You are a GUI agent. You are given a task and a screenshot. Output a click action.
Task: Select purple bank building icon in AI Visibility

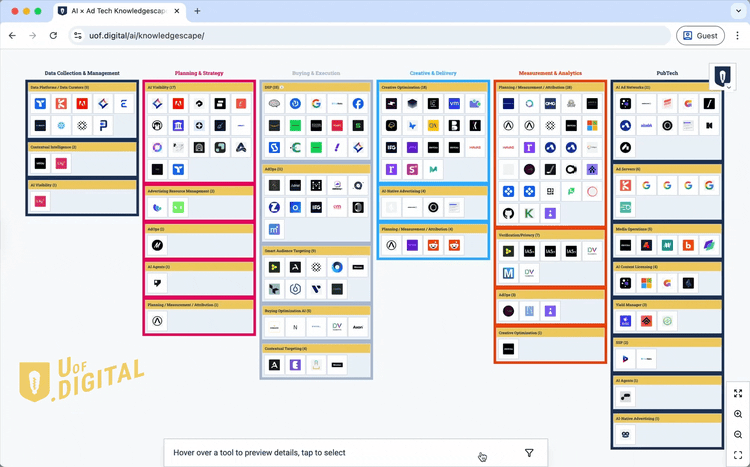click(x=178, y=125)
